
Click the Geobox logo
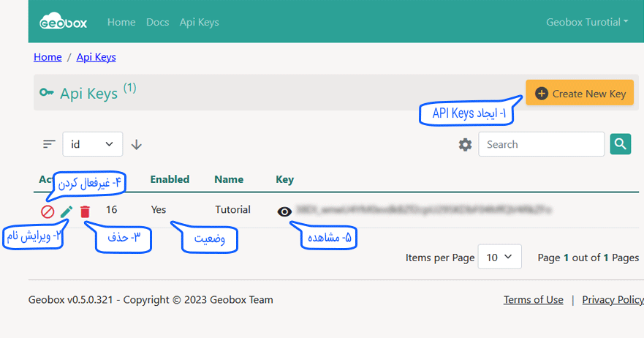pos(63,22)
